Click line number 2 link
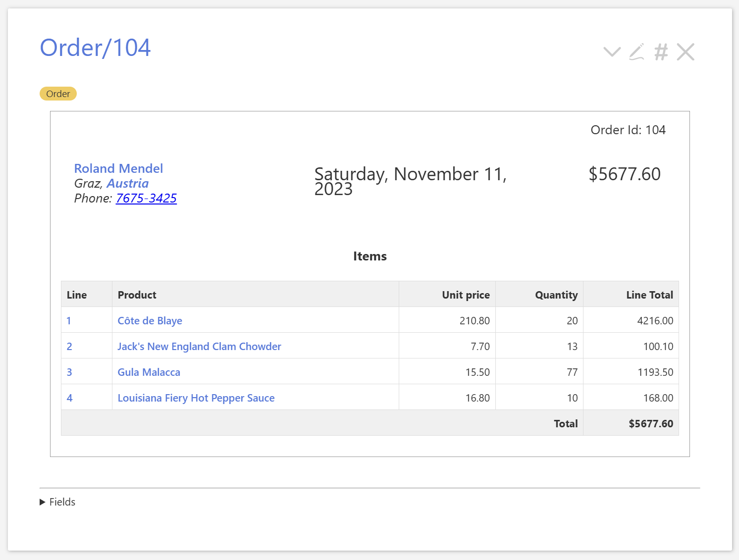The height and width of the screenshot is (560, 739). click(69, 347)
